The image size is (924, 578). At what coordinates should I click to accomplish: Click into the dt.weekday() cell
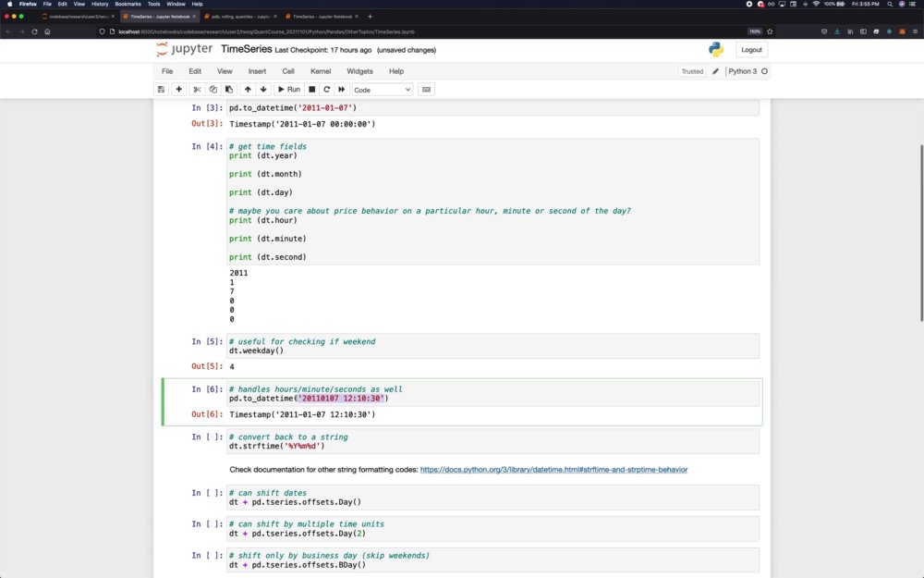(x=492, y=346)
